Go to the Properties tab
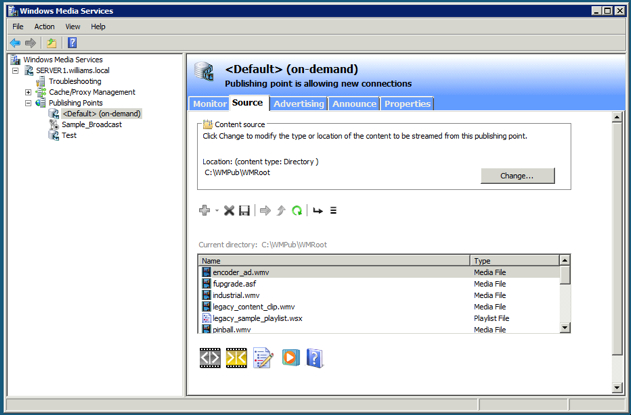 407,104
